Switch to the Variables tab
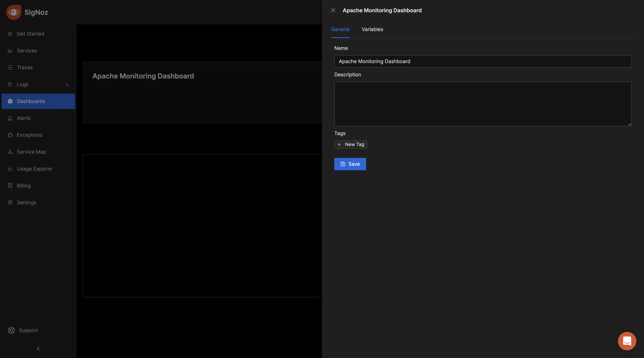The height and width of the screenshot is (358, 644). click(x=372, y=29)
